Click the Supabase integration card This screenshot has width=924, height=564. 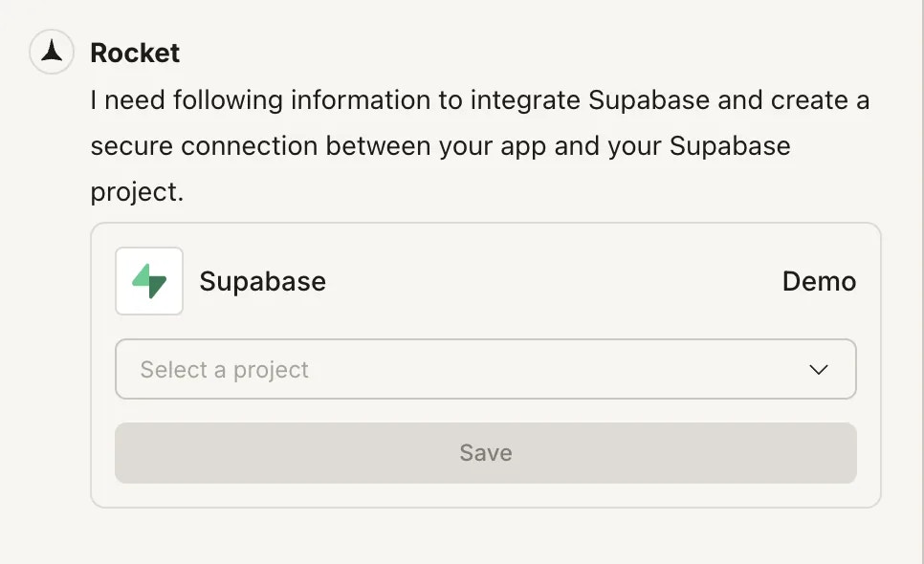click(x=485, y=363)
